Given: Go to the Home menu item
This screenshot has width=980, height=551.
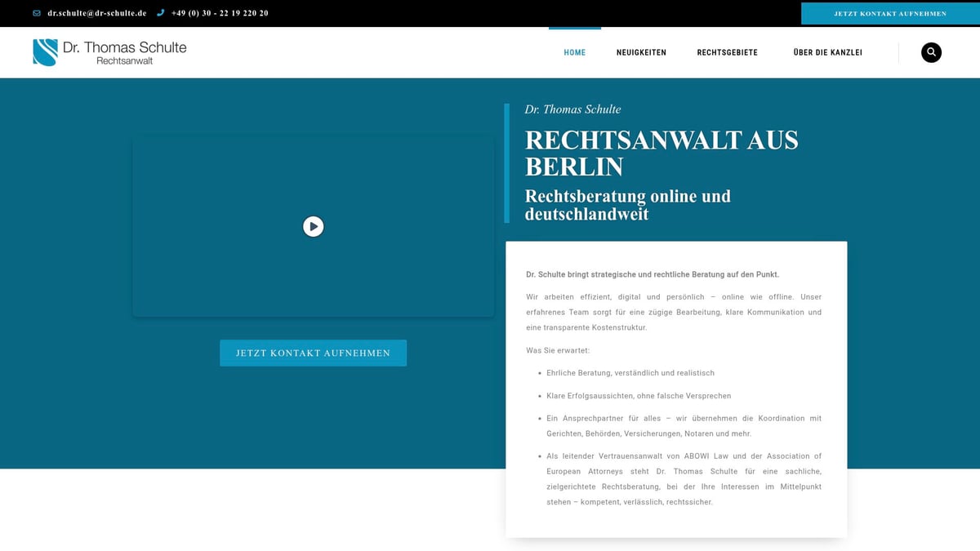Looking at the screenshot, I should tap(574, 52).
